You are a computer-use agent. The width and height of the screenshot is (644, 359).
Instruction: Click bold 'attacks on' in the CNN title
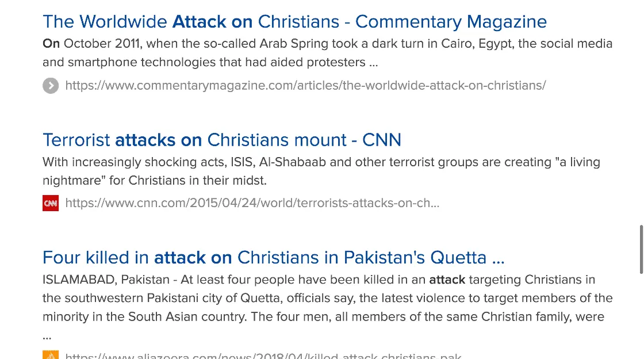[158, 140]
